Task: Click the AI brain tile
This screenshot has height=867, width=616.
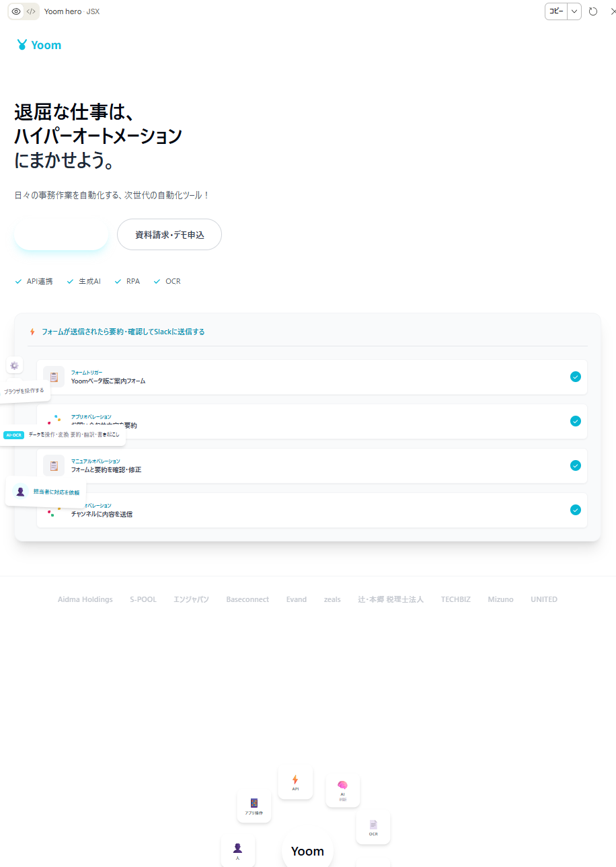Action: click(x=343, y=790)
